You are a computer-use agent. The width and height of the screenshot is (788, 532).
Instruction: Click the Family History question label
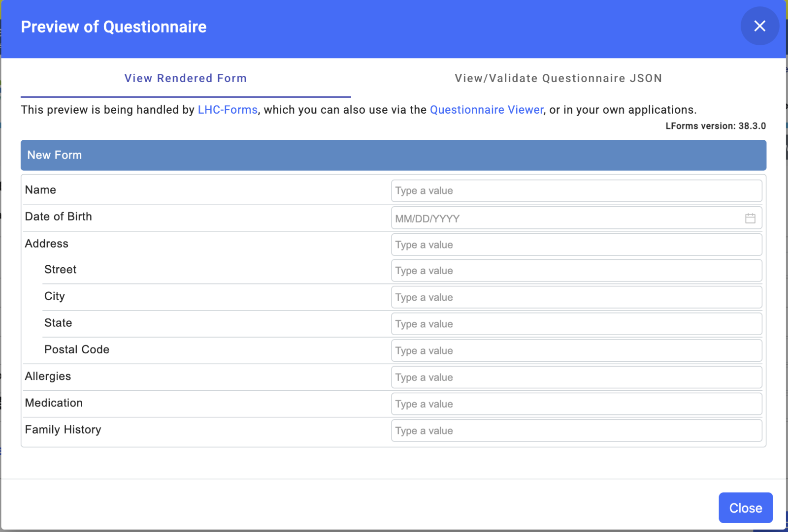(63, 430)
